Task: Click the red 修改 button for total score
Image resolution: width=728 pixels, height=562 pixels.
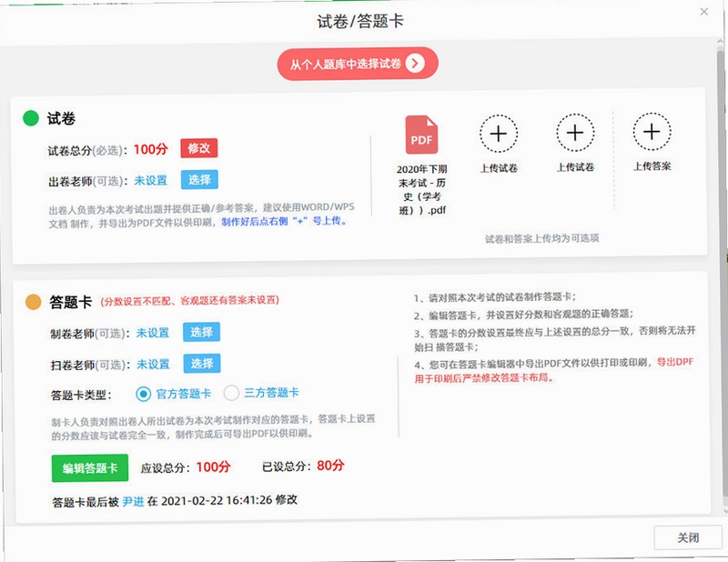Action: click(198, 148)
